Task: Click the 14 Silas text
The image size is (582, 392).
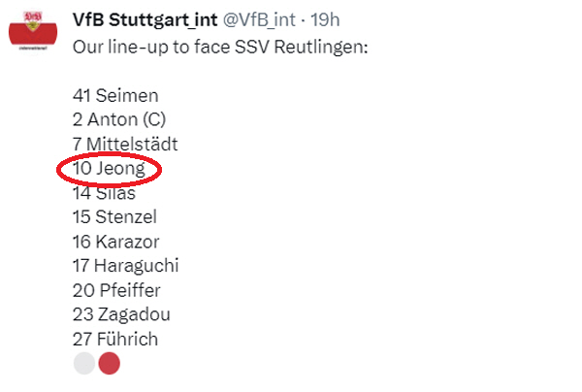Action: [x=104, y=193]
